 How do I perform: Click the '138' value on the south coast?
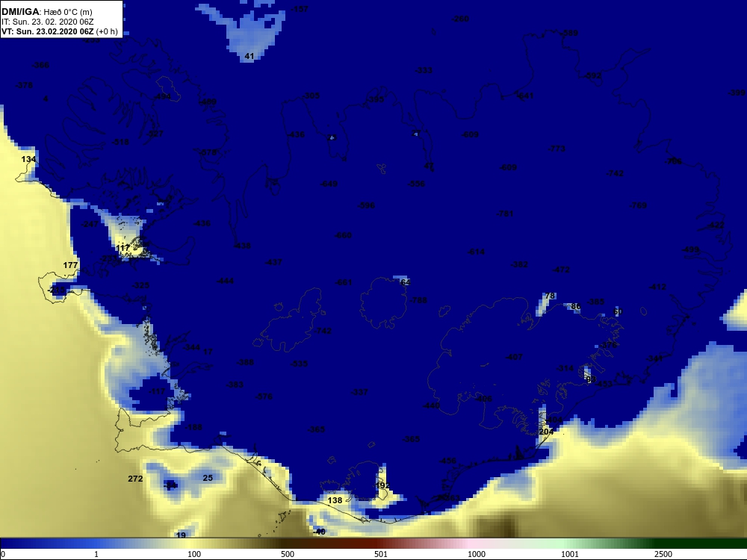[335, 500]
